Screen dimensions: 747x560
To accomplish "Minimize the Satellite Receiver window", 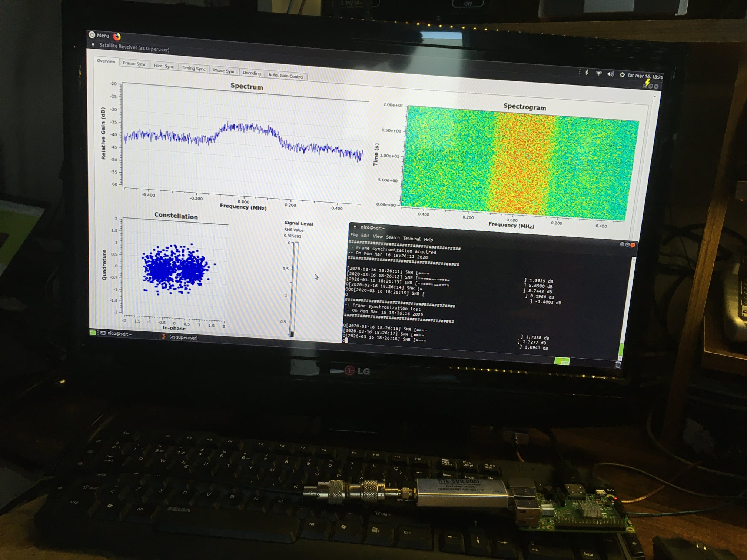I will click(x=645, y=86).
